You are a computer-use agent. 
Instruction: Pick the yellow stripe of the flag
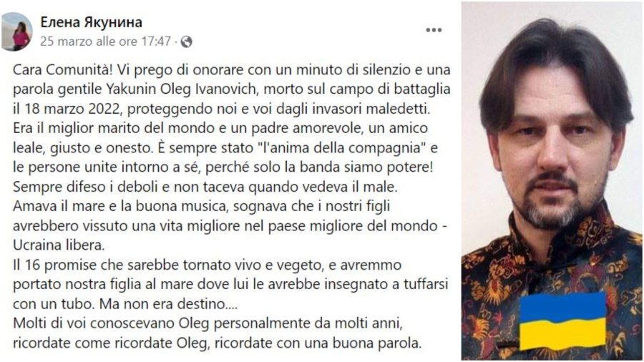click(x=562, y=336)
